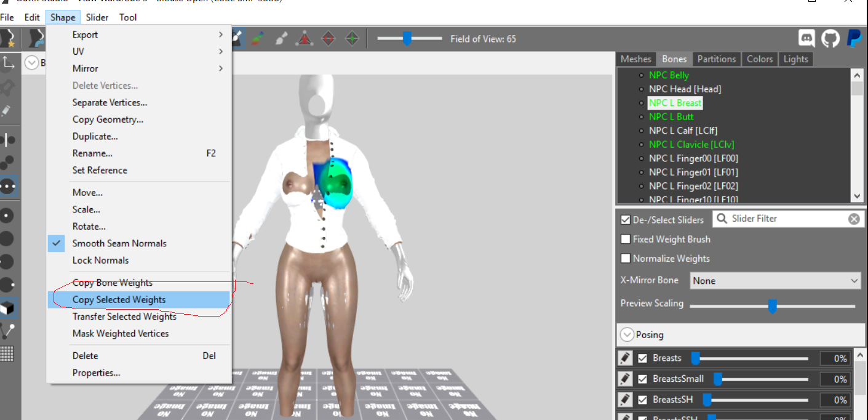
Task: Collapse the Posing section
Action: [x=627, y=335]
